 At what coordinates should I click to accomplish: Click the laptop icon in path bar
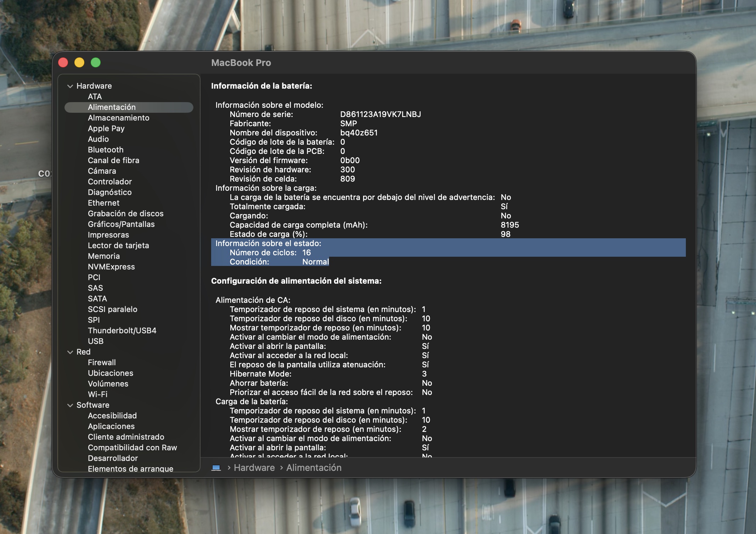coord(216,468)
